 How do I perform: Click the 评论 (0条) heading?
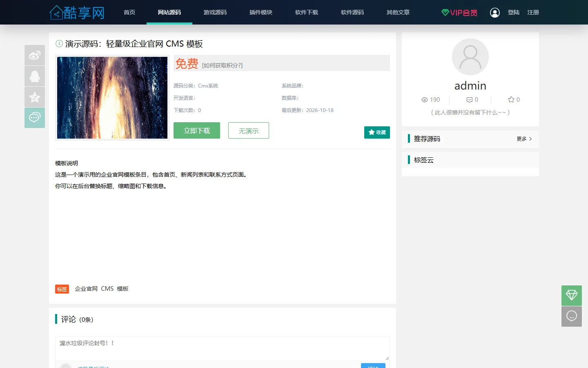tap(77, 319)
